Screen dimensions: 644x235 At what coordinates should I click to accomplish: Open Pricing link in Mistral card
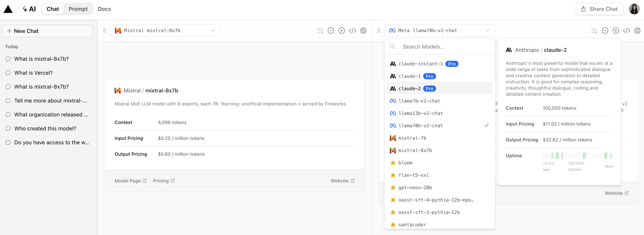tap(164, 181)
